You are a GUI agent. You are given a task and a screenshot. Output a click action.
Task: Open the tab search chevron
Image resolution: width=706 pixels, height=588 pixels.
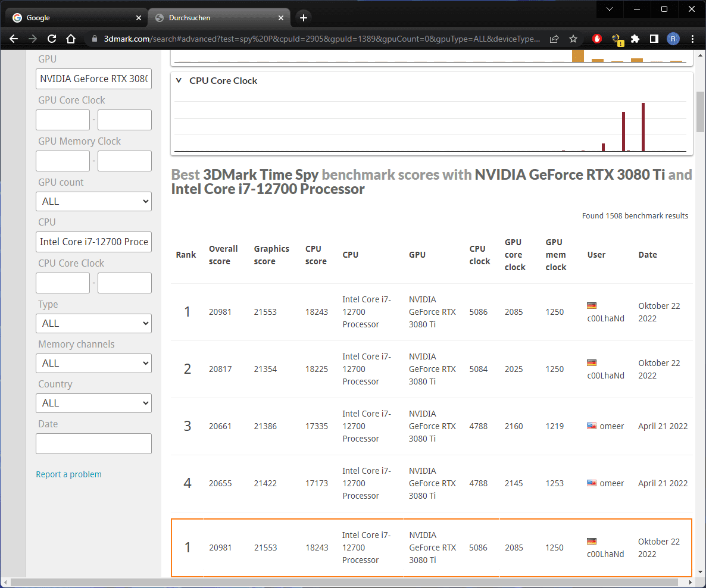(x=609, y=9)
